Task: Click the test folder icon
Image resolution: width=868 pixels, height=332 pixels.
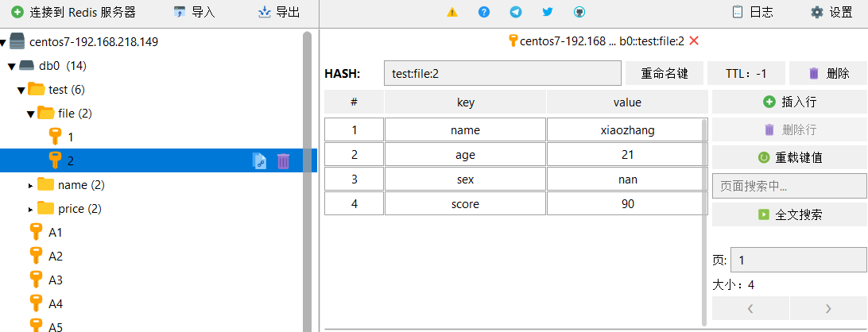Action: click(37, 89)
